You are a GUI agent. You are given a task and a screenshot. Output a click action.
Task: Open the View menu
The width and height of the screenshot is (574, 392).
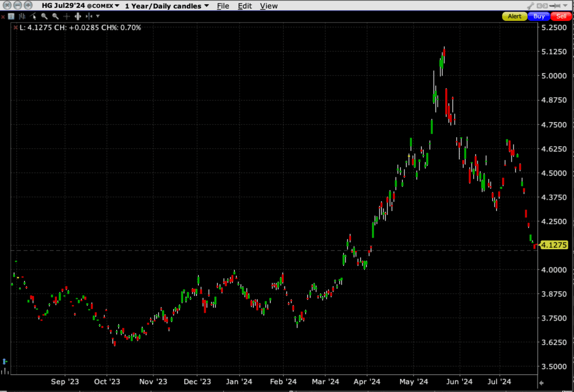coord(269,6)
